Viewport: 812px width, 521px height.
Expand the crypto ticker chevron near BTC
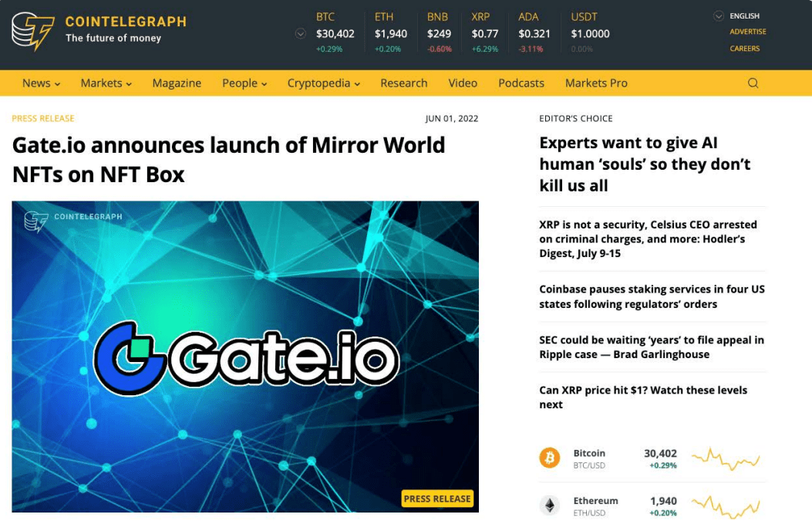[300, 33]
